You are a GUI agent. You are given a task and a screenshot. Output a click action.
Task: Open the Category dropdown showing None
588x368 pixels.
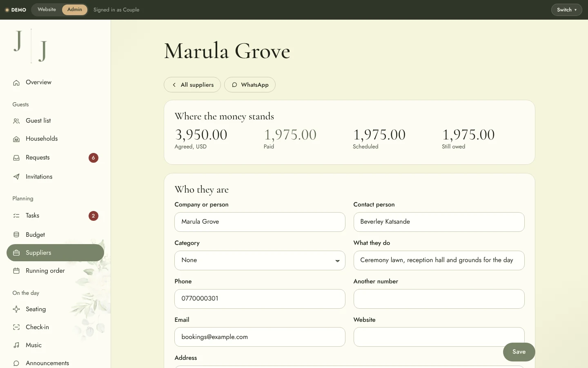[260, 260]
